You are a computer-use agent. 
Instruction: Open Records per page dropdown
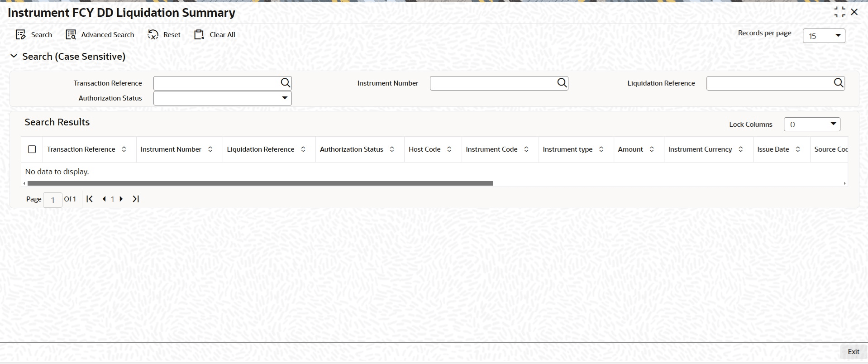[824, 36]
